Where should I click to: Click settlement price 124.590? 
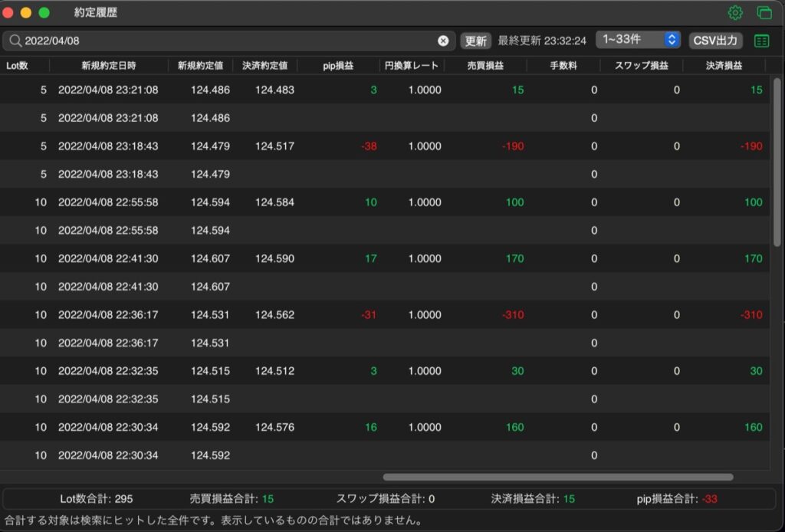pos(275,259)
